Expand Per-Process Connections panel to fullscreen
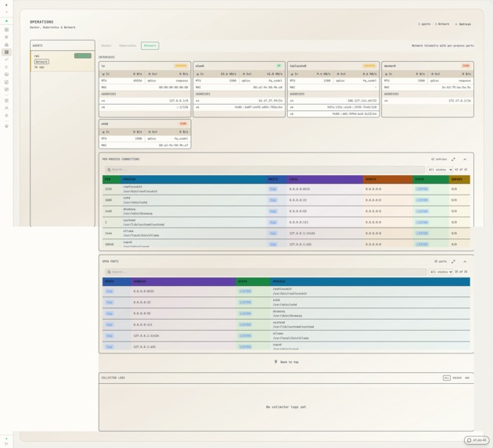The image size is (493, 448). [453, 159]
